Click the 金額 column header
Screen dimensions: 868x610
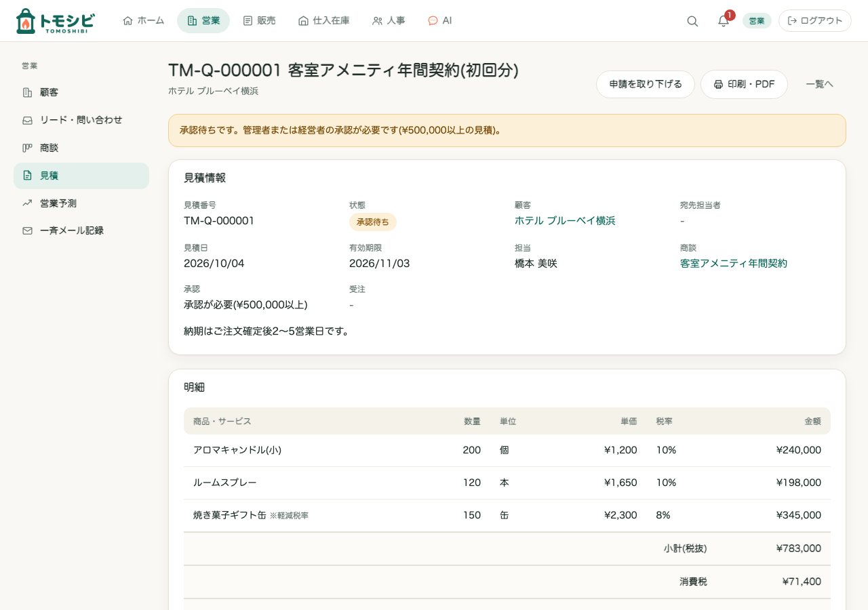(x=812, y=421)
